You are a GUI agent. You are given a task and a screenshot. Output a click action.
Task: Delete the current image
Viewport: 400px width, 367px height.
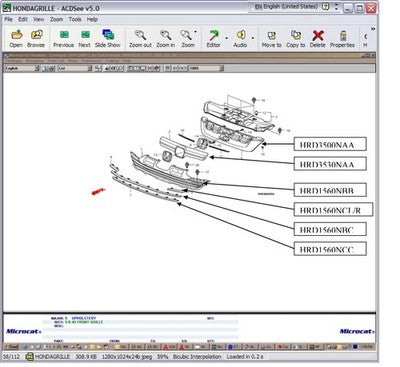click(x=318, y=38)
